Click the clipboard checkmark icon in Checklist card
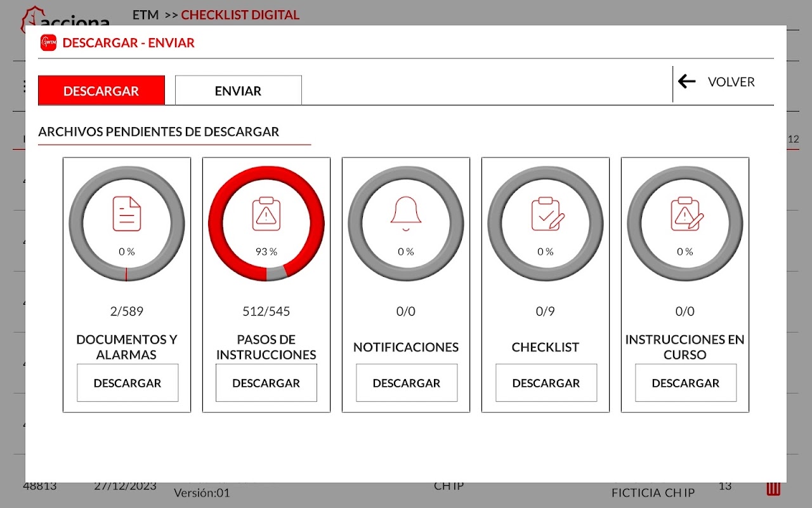Viewport: 812px width, 508px height. 547,214
